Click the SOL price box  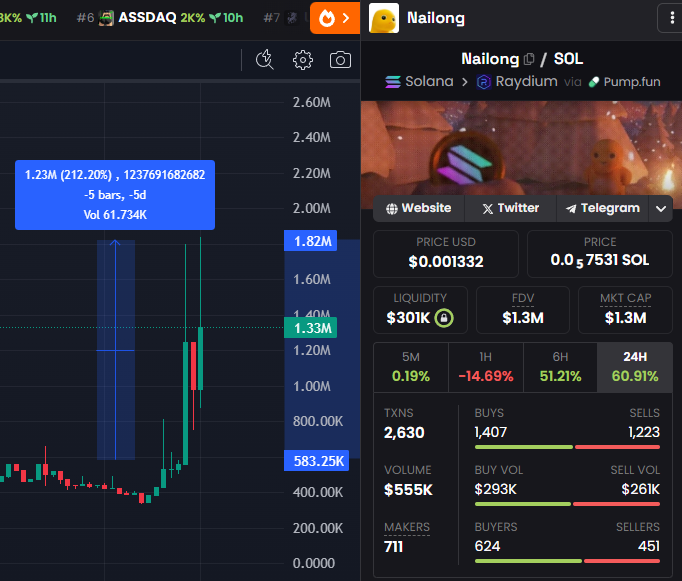tap(600, 254)
